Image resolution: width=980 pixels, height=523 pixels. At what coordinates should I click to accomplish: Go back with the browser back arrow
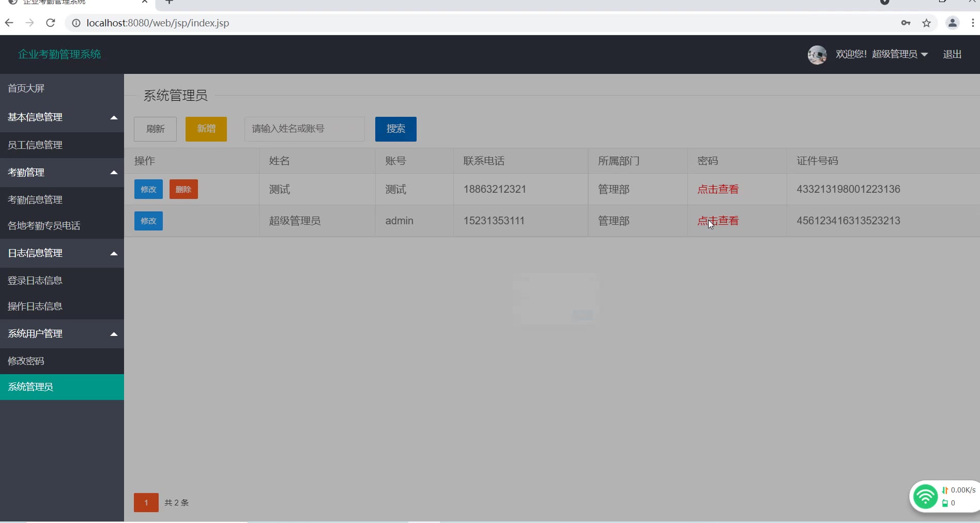pyautogui.click(x=9, y=23)
